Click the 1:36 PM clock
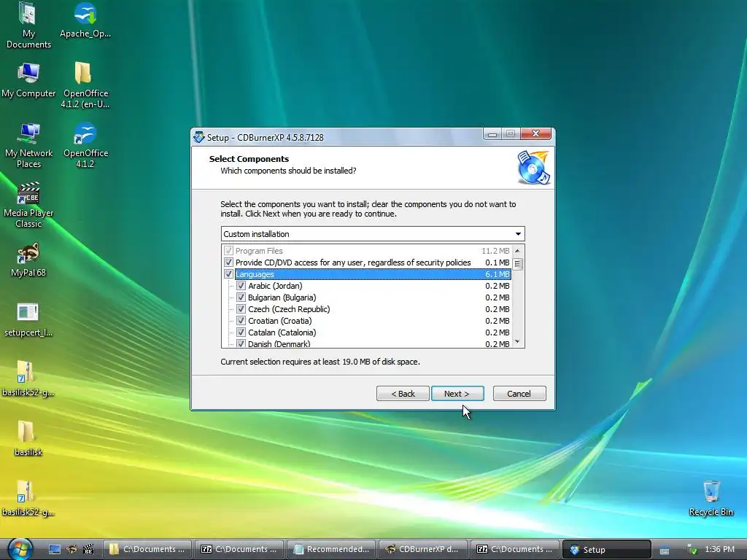Viewport: 747px width, 560px height. pos(720,550)
